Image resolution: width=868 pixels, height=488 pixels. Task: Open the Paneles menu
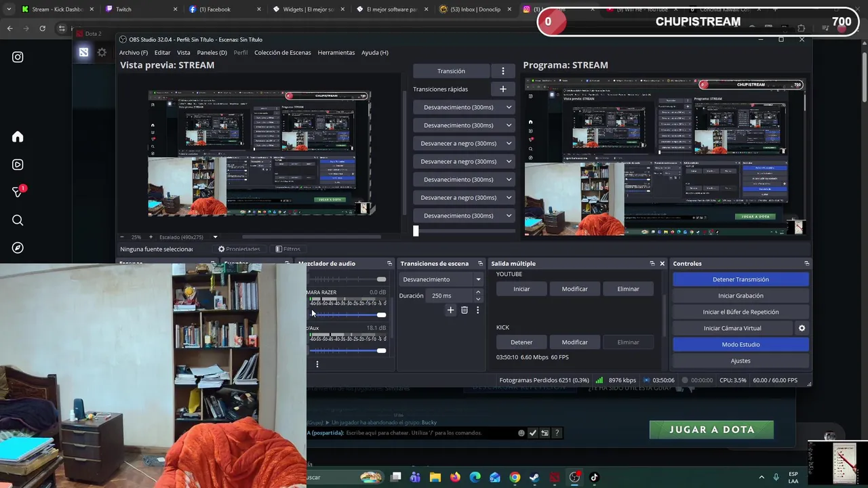212,52
